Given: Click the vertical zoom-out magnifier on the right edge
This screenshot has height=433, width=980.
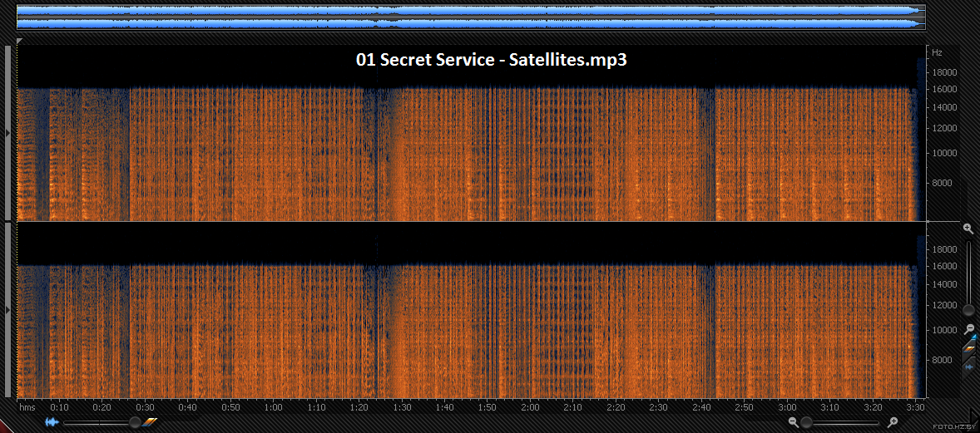Looking at the screenshot, I should click(x=968, y=329).
